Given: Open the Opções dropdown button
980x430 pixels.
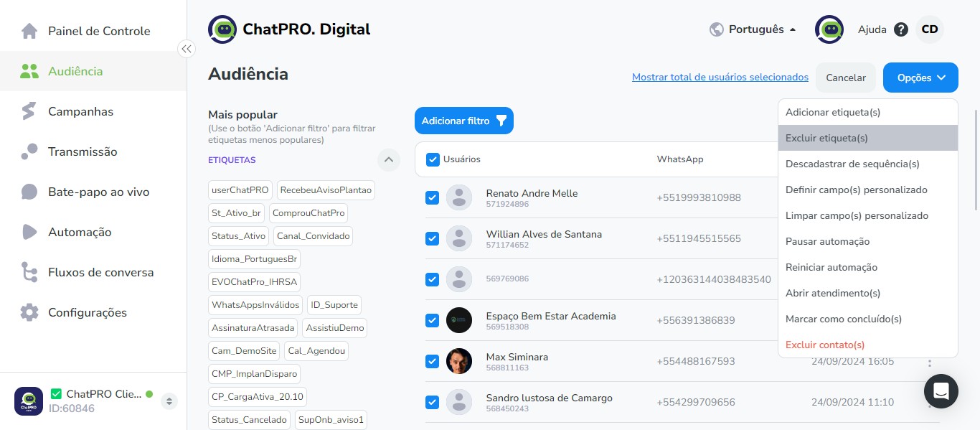Looking at the screenshot, I should pyautogui.click(x=920, y=78).
